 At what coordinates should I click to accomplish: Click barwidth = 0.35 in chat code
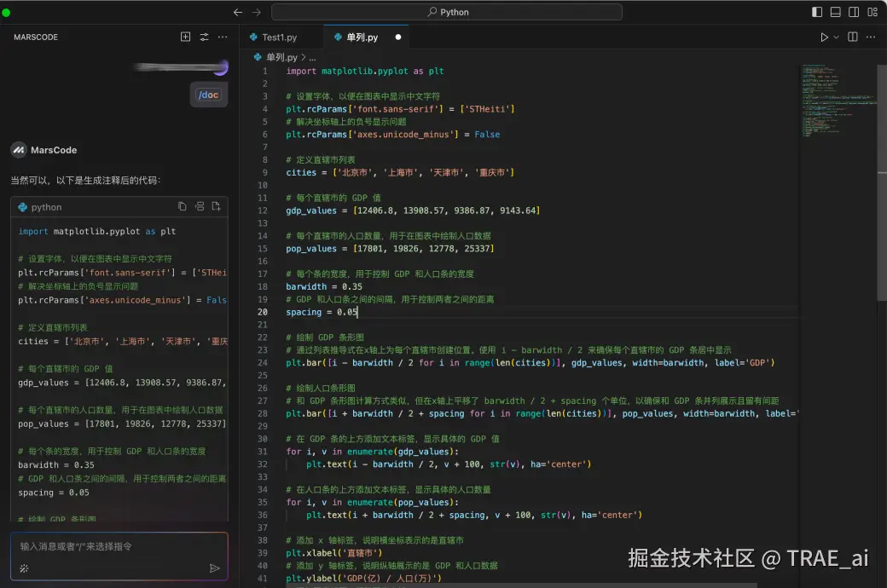point(56,465)
